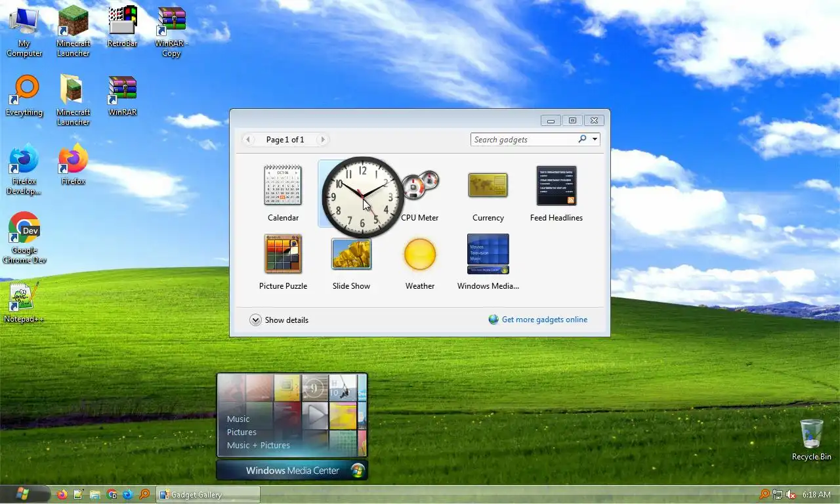Open file explorer from quick launch
This screenshot has width=840, height=504.
click(x=95, y=494)
